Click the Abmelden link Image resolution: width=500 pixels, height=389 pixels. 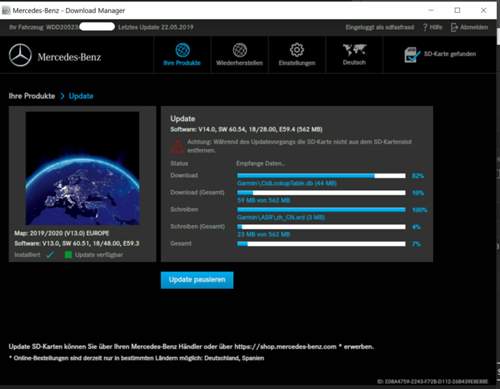coord(474,27)
